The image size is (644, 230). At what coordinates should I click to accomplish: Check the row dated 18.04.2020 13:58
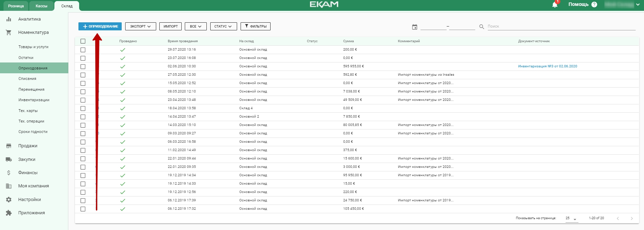83,109
